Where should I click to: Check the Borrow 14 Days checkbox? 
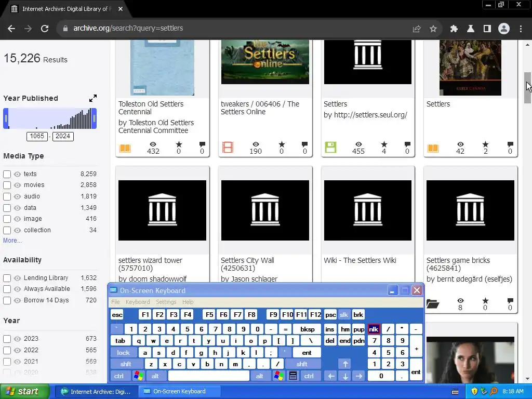[x=7, y=300]
